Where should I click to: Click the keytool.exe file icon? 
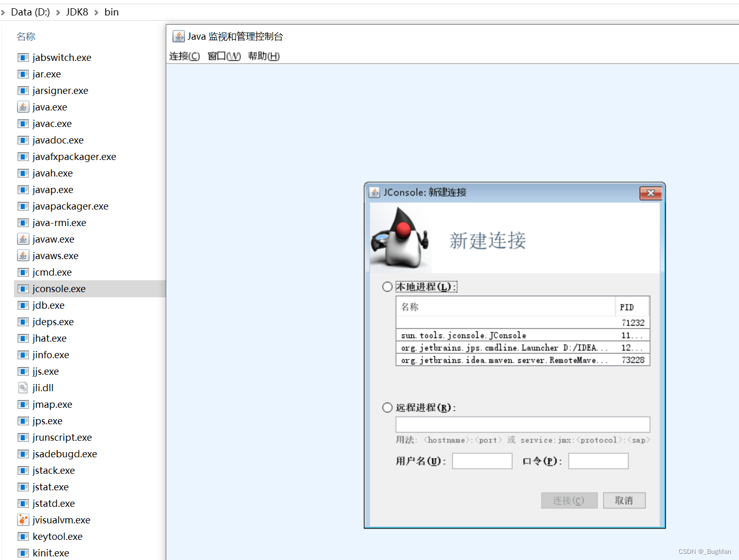pos(23,537)
